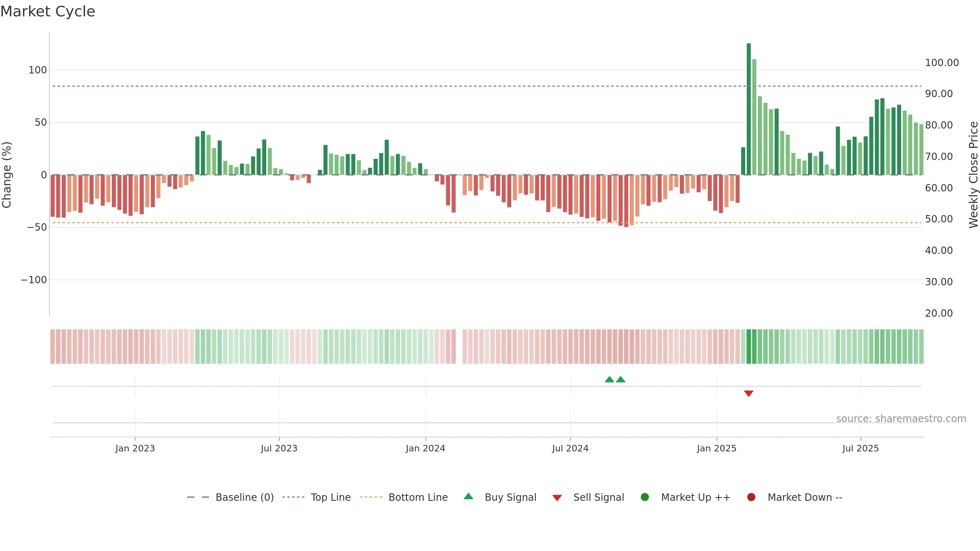Click the Jul 2023 x-axis label
This screenshot has width=980, height=551.
tap(279, 448)
